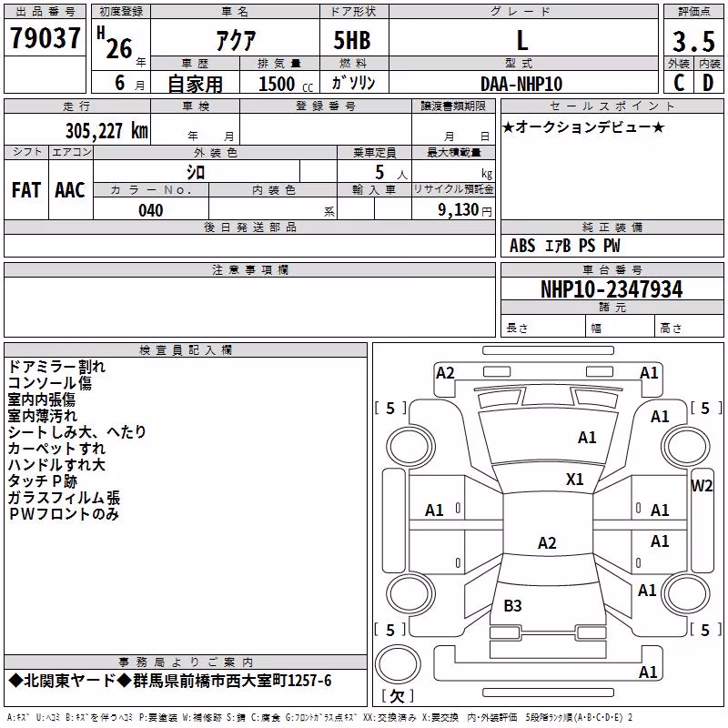This screenshot has height=728, width=728.
Task: Click the X1 mark on windshield
Action: [x=574, y=480]
